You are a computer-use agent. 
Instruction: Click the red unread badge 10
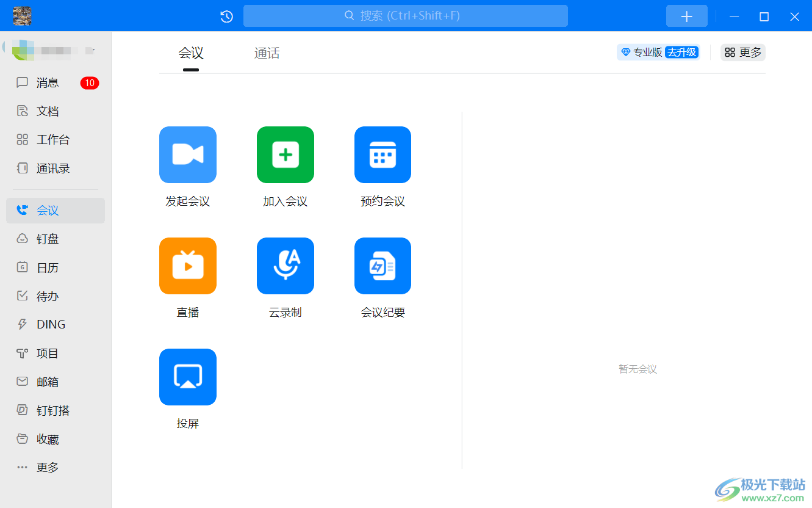pos(90,83)
